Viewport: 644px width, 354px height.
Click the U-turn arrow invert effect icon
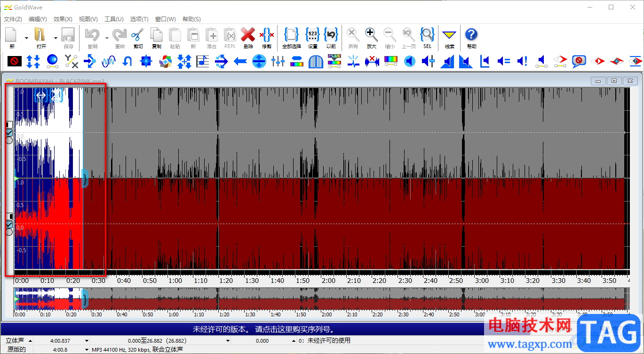point(127,61)
